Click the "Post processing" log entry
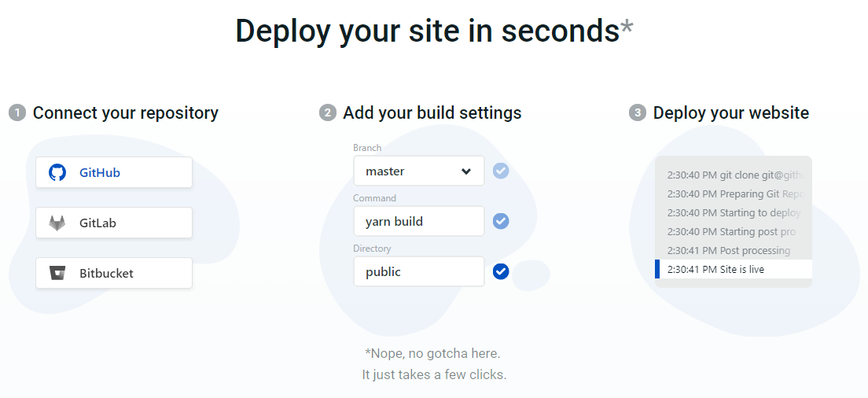Viewport: 868px width, 398px height. (734, 250)
